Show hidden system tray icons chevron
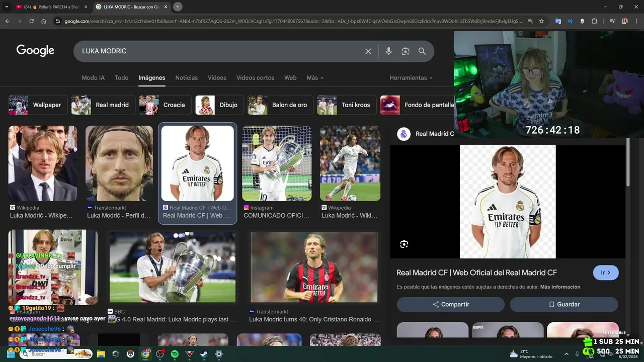This screenshot has height=362, width=644. point(566,354)
